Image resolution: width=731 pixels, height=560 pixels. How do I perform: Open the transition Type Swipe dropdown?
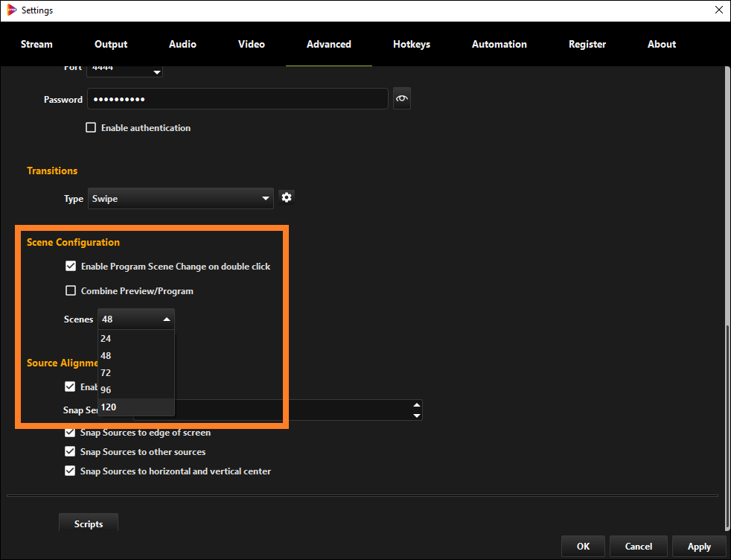coord(180,198)
